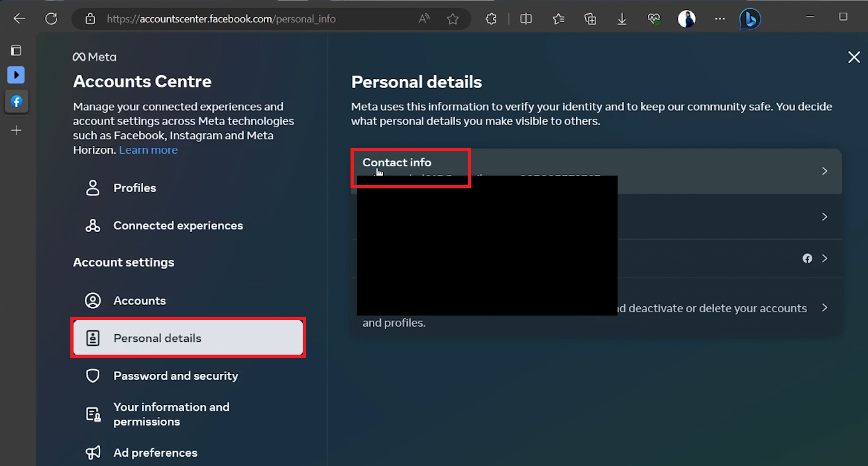
Task: Click the browser back arrow
Action: tap(19, 19)
